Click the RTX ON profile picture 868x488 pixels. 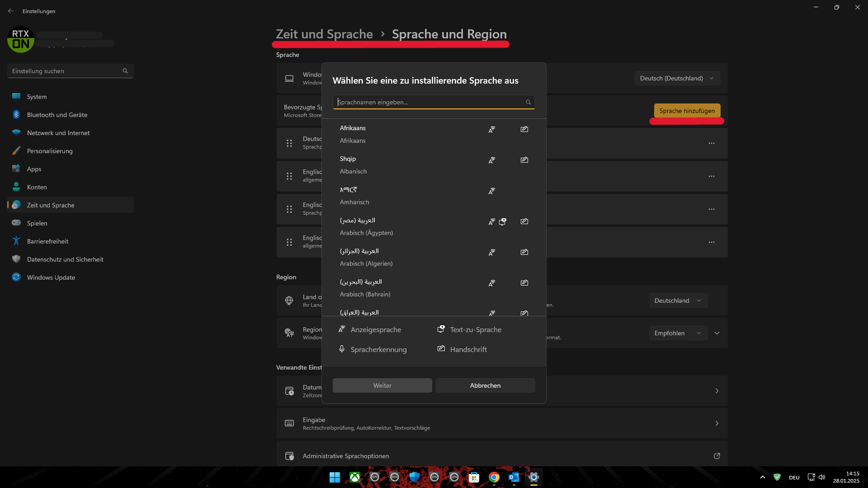pyautogui.click(x=21, y=39)
